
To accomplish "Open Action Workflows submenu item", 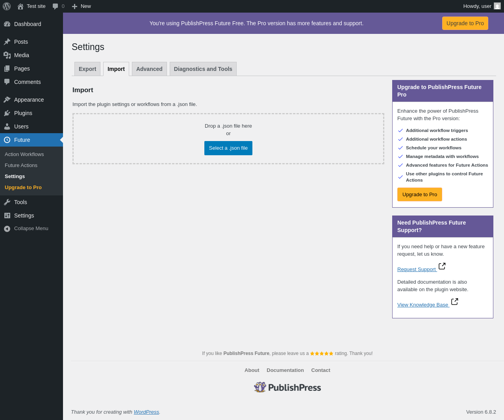I will [x=24, y=154].
